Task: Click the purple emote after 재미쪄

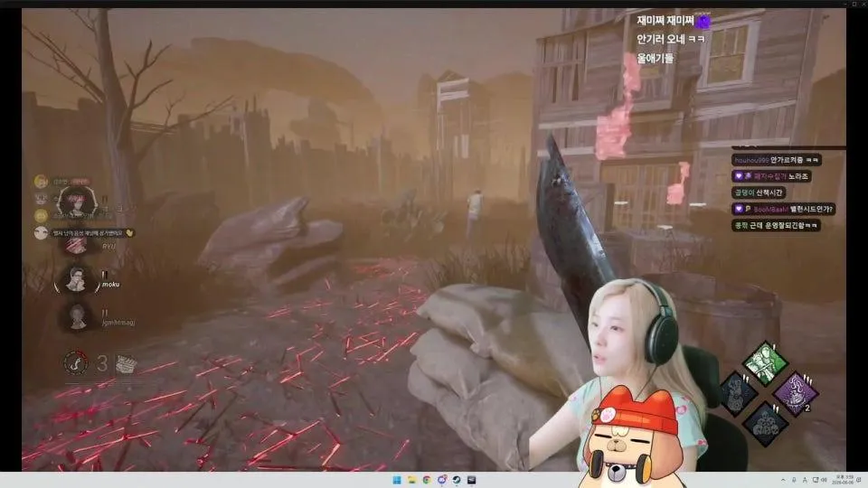Action: [x=703, y=21]
